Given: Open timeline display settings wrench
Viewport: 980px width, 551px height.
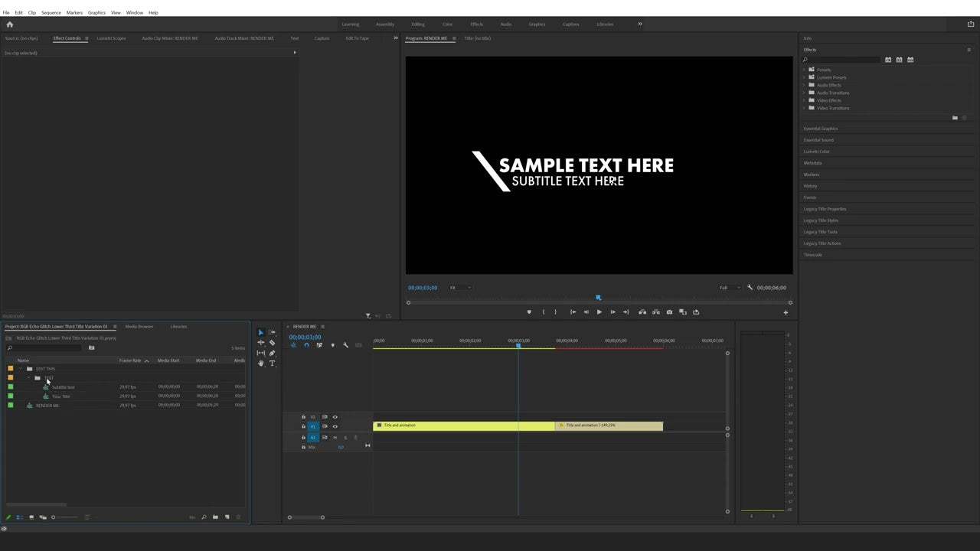Looking at the screenshot, I should (x=345, y=345).
